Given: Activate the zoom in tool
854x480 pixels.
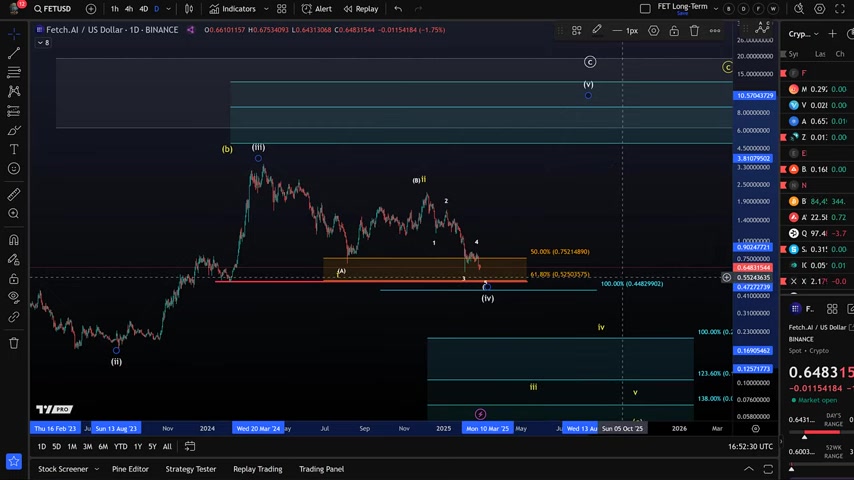Looking at the screenshot, I should click(14, 214).
